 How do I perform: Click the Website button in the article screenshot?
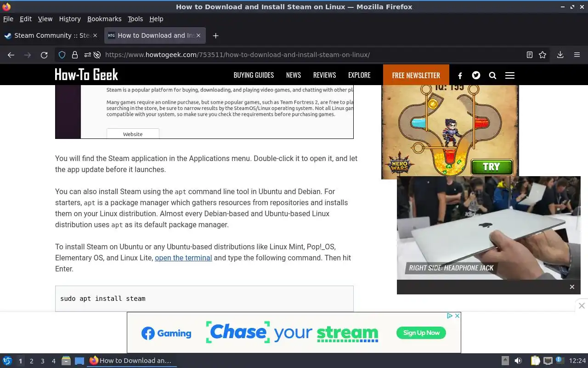coord(133,134)
